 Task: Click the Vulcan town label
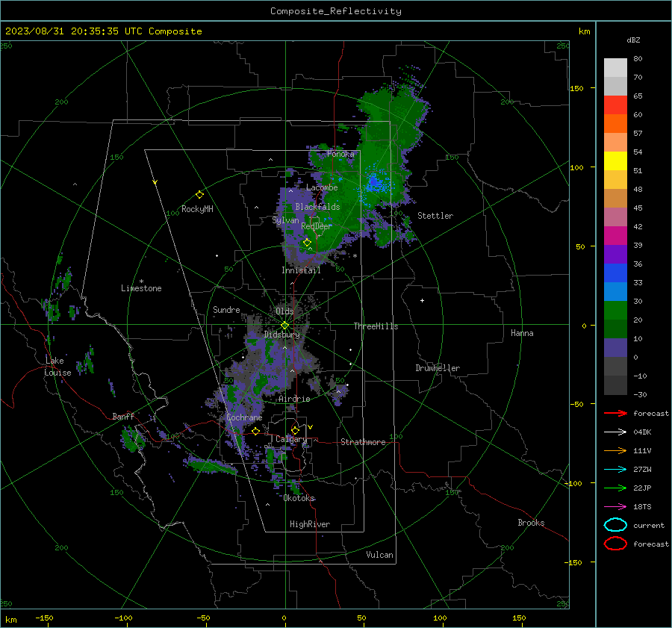click(380, 555)
